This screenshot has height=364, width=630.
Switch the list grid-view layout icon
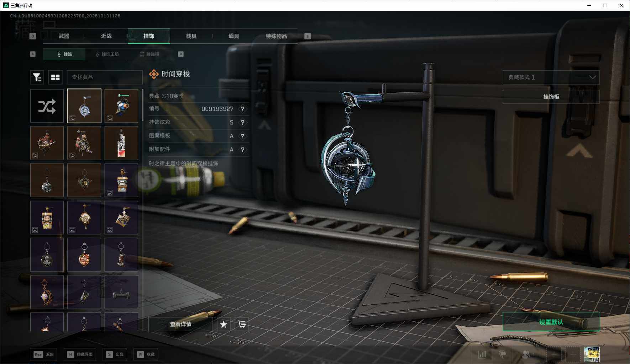pos(55,77)
